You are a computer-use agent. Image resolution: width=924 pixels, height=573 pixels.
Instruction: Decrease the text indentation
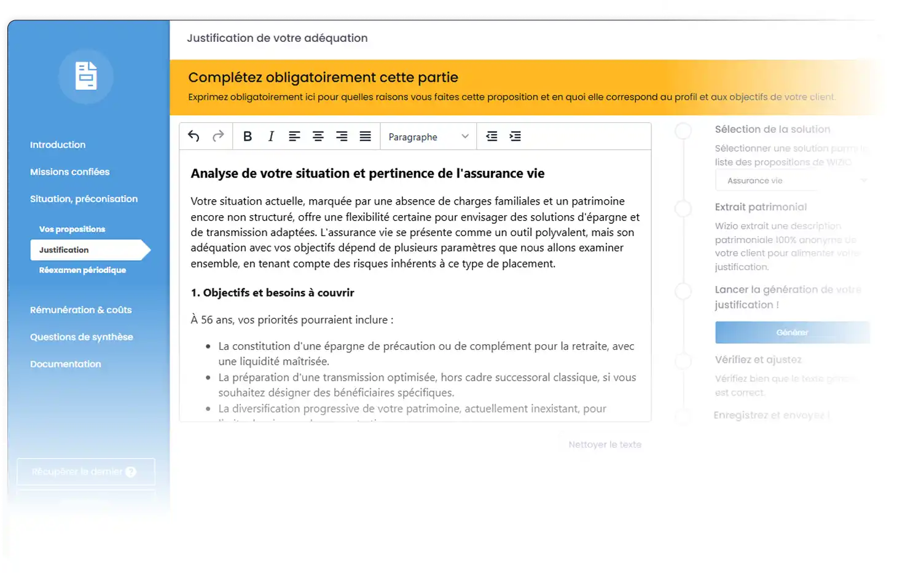pyautogui.click(x=491, y=136)
